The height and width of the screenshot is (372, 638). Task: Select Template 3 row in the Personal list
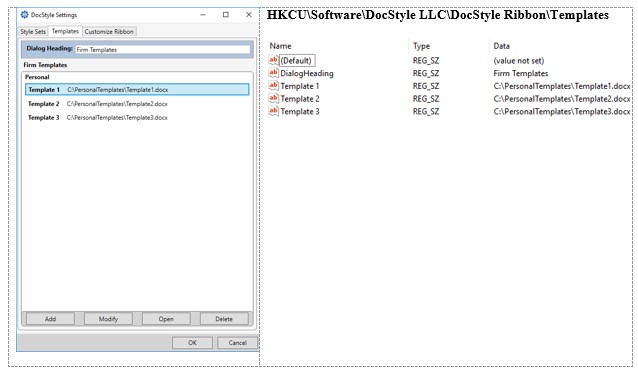(137, 118)
